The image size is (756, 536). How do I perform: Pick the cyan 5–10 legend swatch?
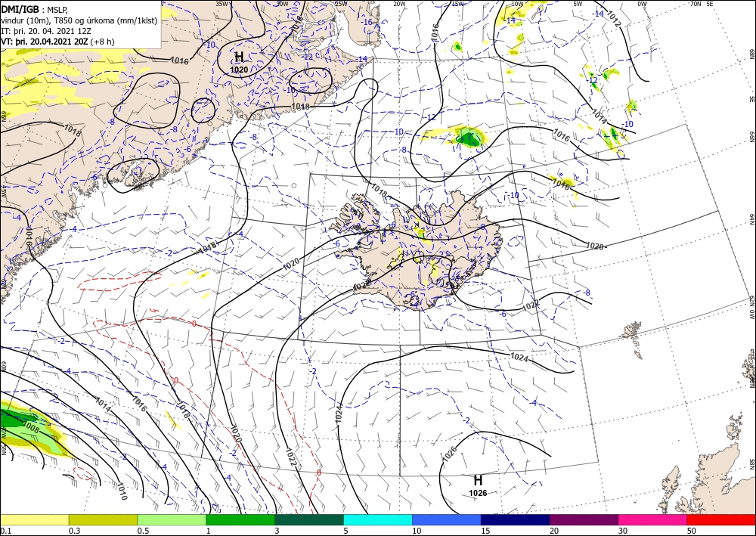pyautogui.click(x=378, y=519)
